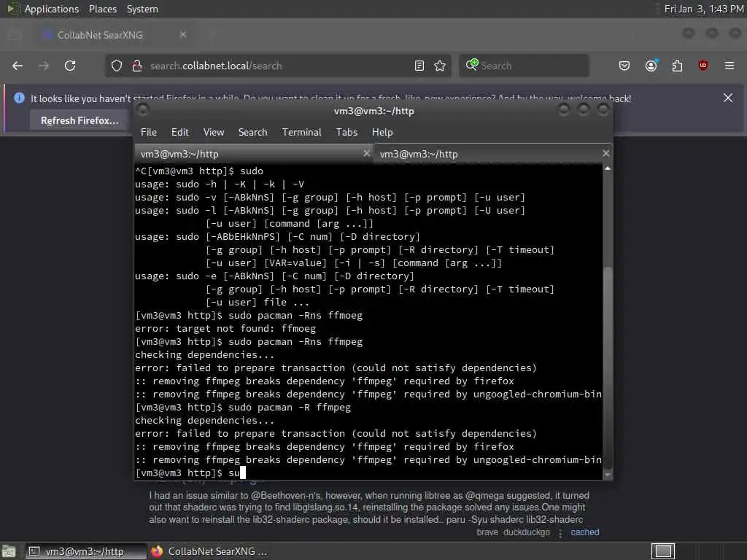The width and height of the screenshot is (747, 560).
Task: Dismiss the Firefox refresh notification bar
Action: [x=728, y=98]
